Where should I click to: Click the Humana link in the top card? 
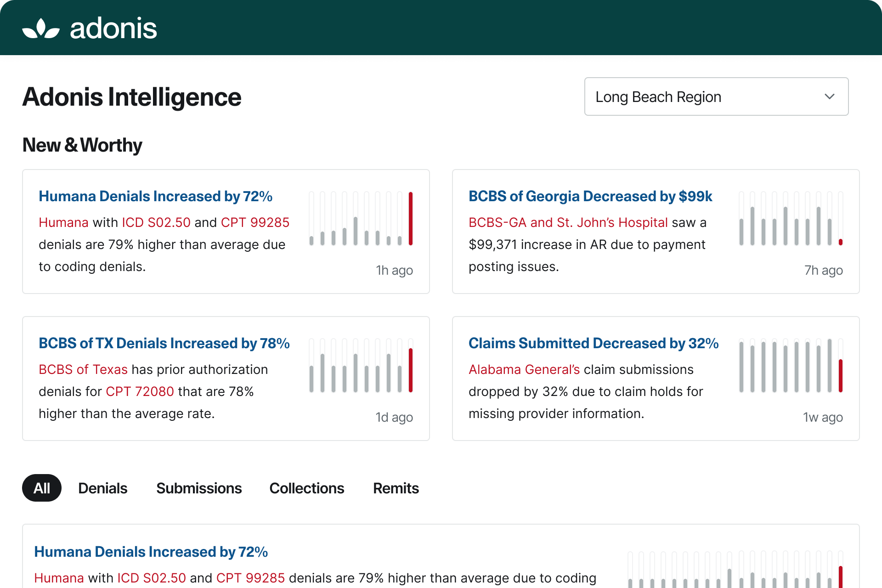tap(63, 222)
